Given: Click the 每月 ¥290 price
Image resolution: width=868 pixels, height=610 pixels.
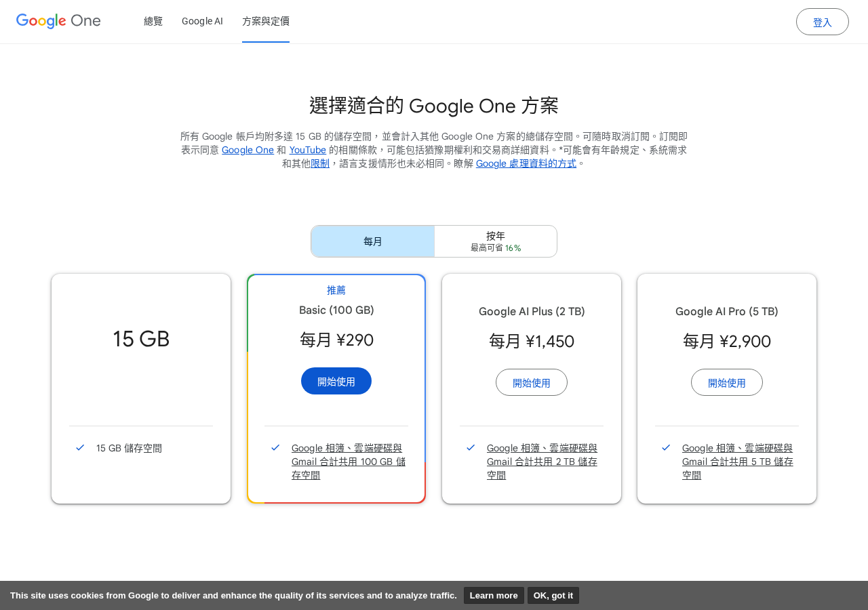Looking at the screenshot, I should (x=336, y=340).
